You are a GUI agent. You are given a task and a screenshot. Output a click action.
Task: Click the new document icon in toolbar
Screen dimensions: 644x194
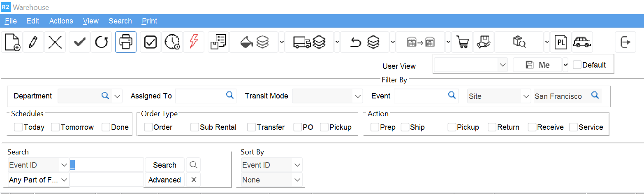click(12, 42)
